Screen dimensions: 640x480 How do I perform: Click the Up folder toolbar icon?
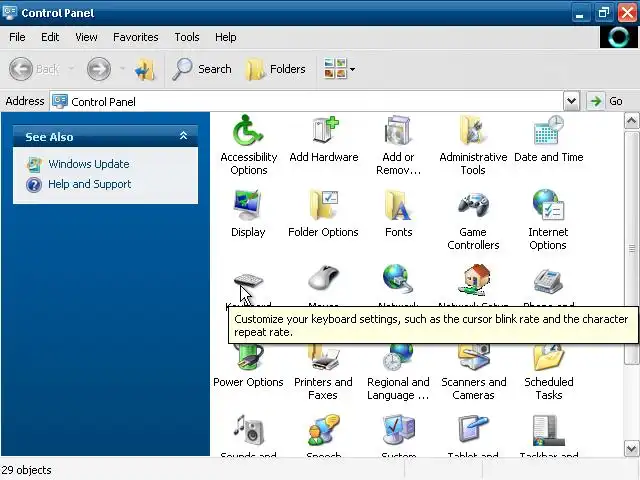click(145, 69)
